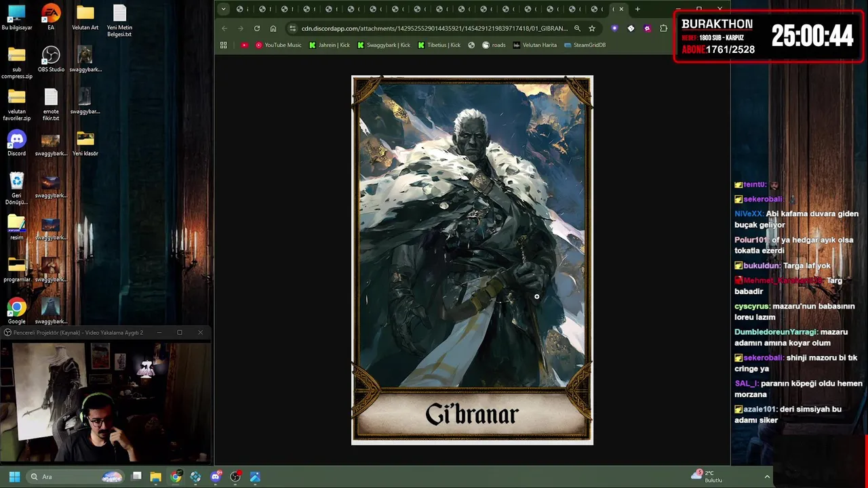The height and width of the screenshot is (488, 868).
Task: Click chat username NiVeXX
Action: tap(749, 213)
